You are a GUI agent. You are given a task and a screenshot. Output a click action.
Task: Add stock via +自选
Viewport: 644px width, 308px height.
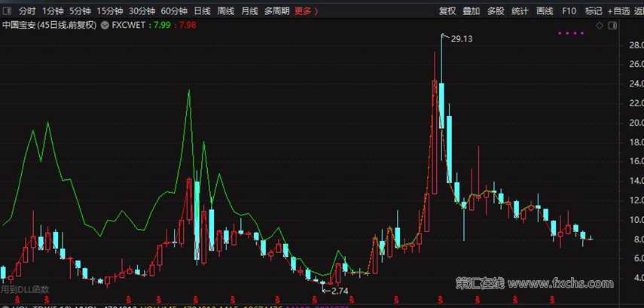[x=619, y=11]
